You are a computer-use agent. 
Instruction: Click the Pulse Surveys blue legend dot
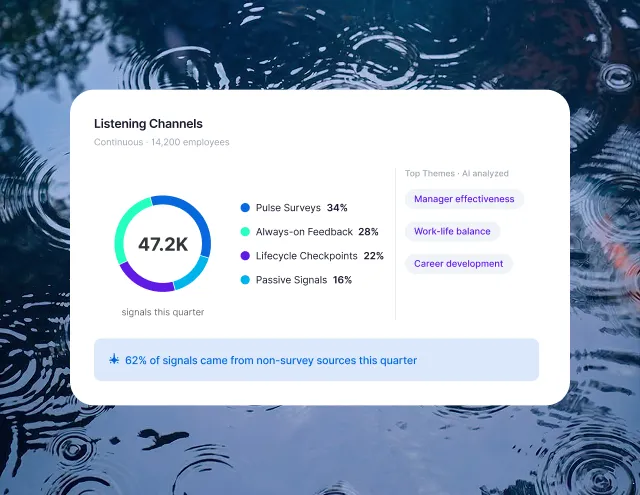[245, 208]
